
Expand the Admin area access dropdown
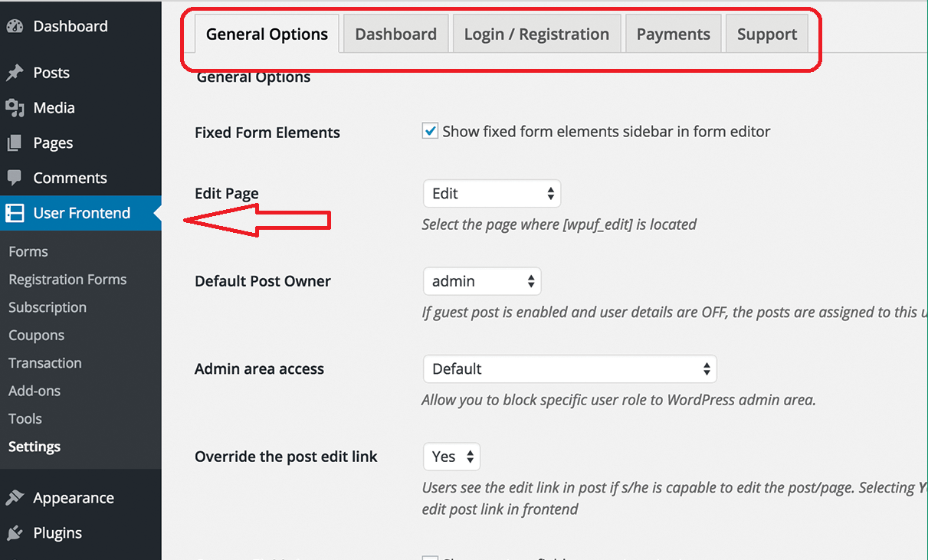tap(569, 369)
